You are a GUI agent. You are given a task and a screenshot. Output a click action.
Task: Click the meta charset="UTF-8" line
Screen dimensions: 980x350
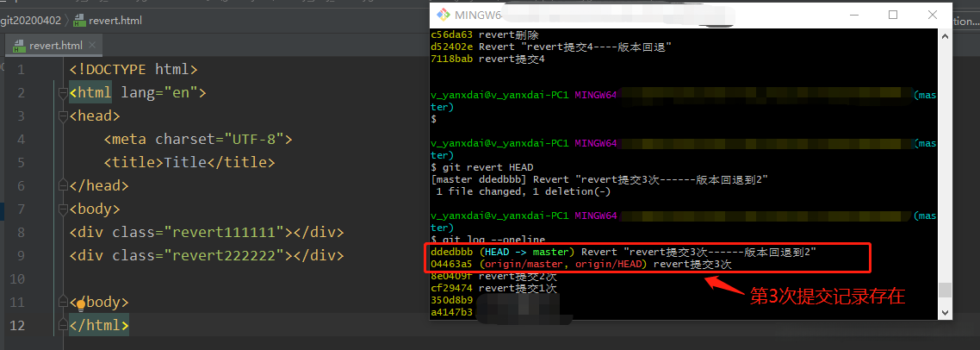pos(198,139)
